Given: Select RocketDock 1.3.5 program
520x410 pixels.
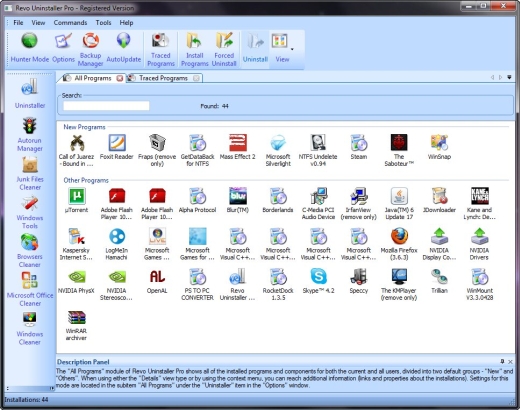Looking at the screenshot, I should (x=278, y=285).
